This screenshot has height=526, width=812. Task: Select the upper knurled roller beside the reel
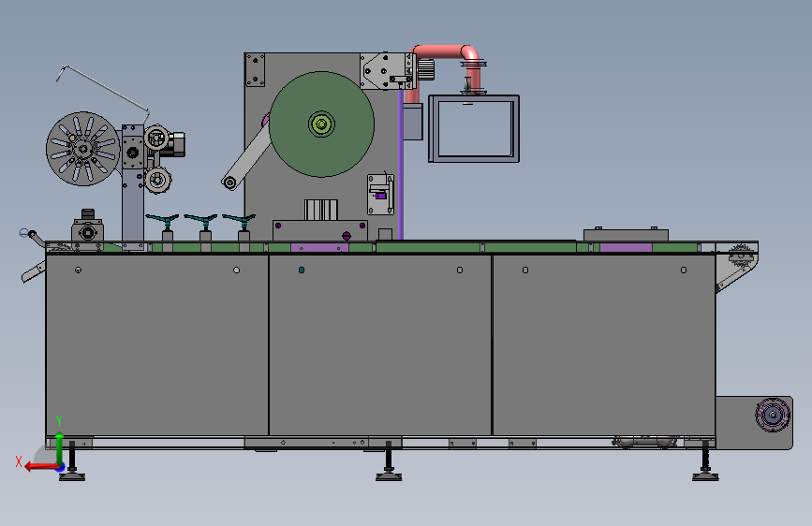[x=156, y=139]
